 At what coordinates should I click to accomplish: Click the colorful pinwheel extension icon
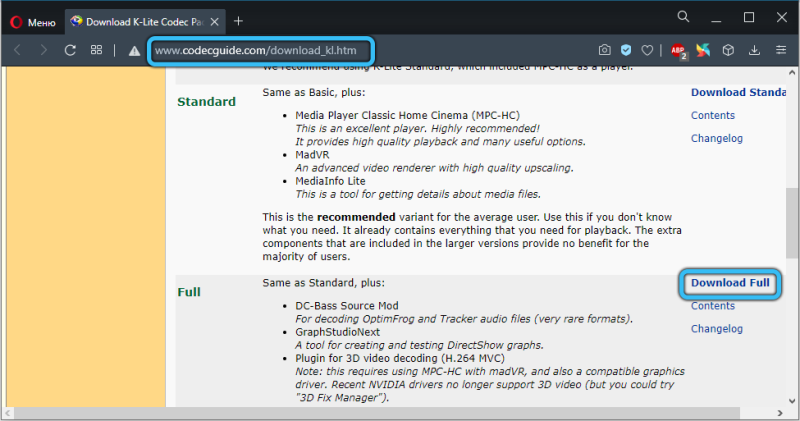pyautogui.click(x=703, y=50)
